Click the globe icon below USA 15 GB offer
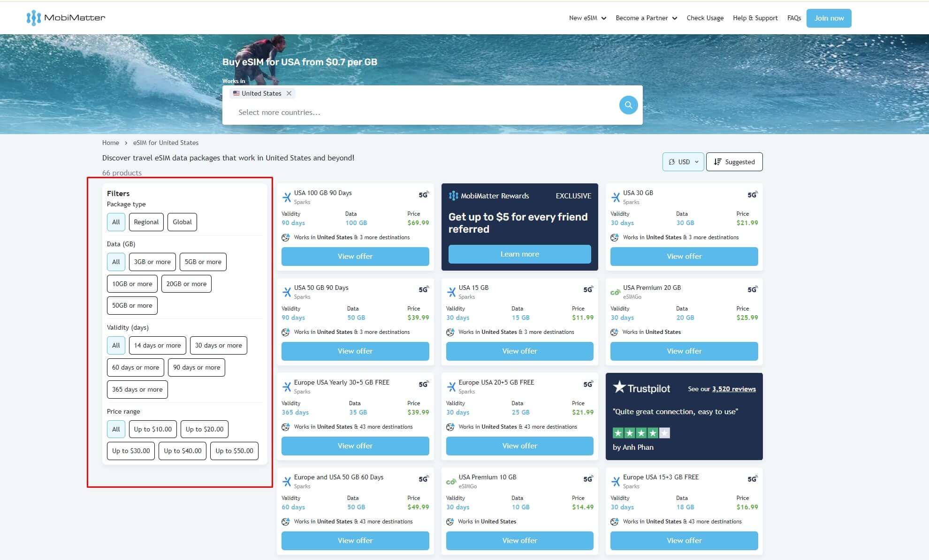Screen dimensions: 929x560 [x=450, y=332]
